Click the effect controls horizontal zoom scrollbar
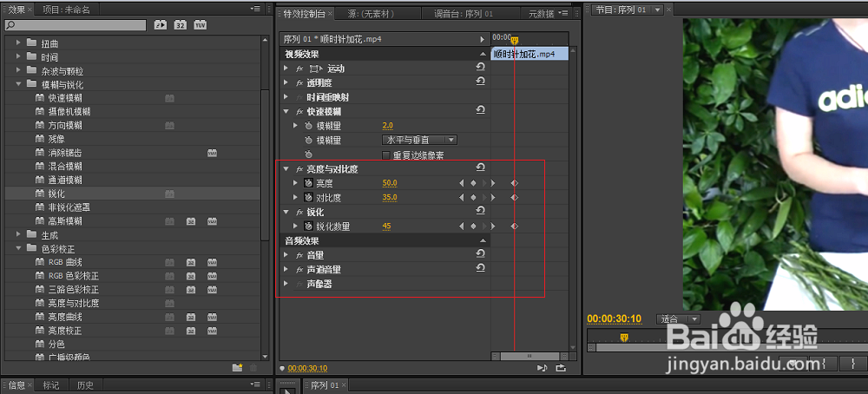Image resolution: width=868 pixels, height=394 pixels. (529, 356)
